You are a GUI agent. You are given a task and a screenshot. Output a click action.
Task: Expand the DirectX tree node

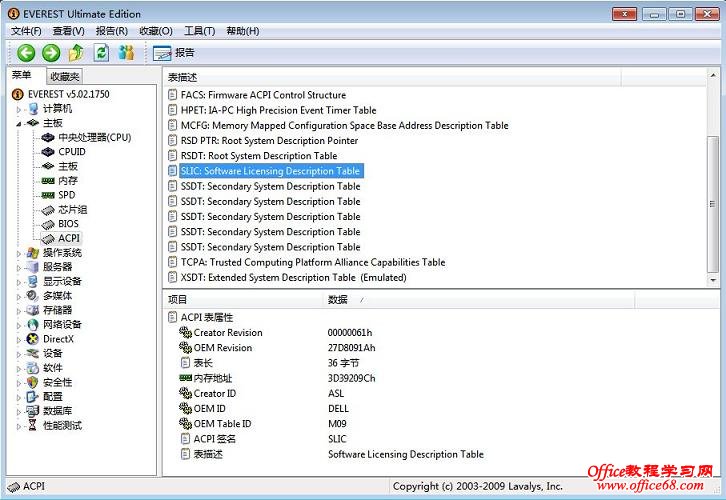19,340
